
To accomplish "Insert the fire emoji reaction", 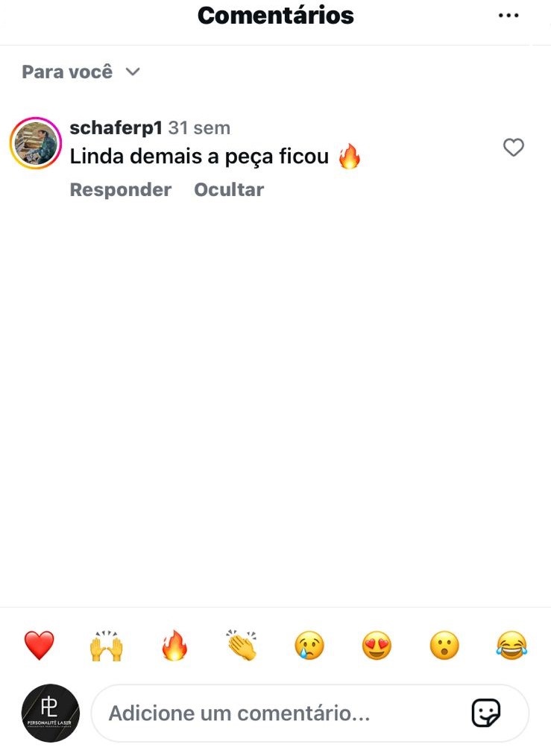I will point(174,645).
